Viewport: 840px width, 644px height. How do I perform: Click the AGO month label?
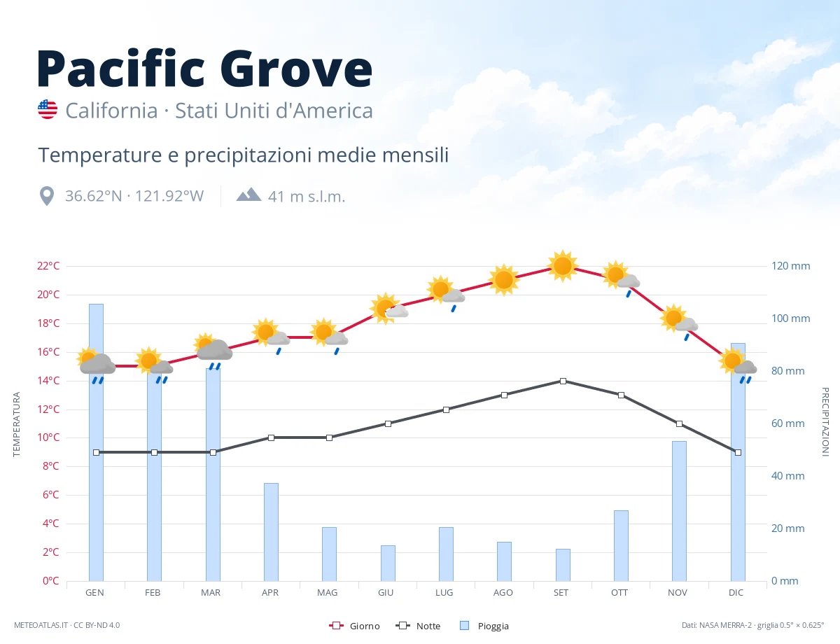503,593
